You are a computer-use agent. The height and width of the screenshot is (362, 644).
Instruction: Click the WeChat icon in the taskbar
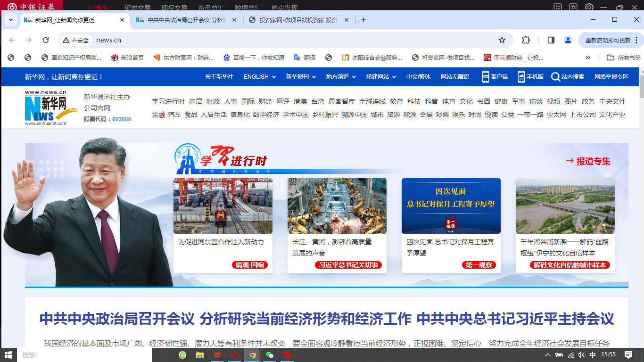[x=270, y=355]
